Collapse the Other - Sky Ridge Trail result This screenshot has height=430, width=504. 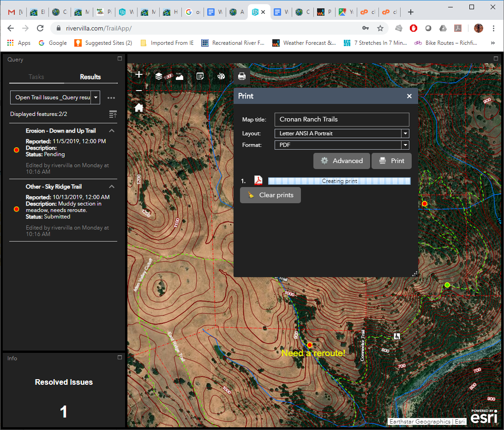(112, 187)
